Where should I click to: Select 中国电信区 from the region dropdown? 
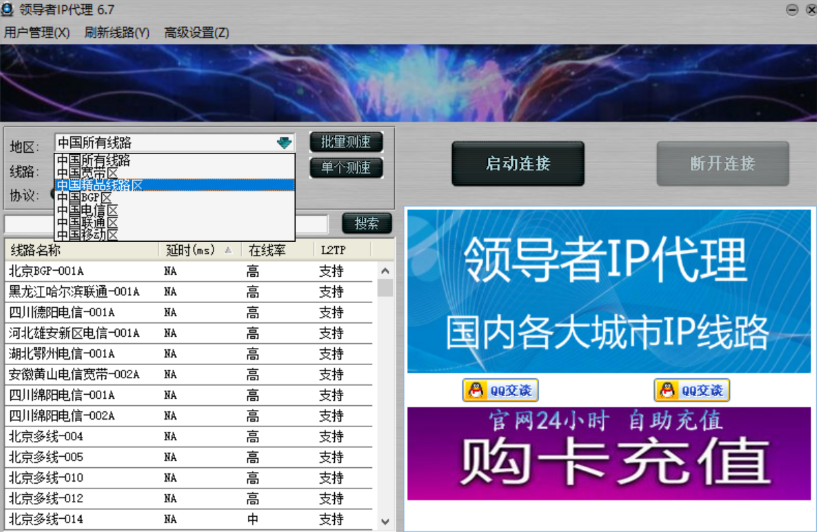point(87,210)
